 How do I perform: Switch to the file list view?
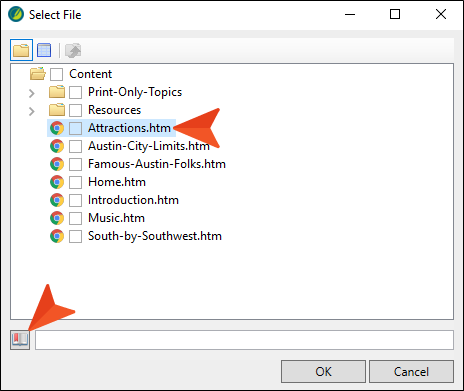point(44,50)
